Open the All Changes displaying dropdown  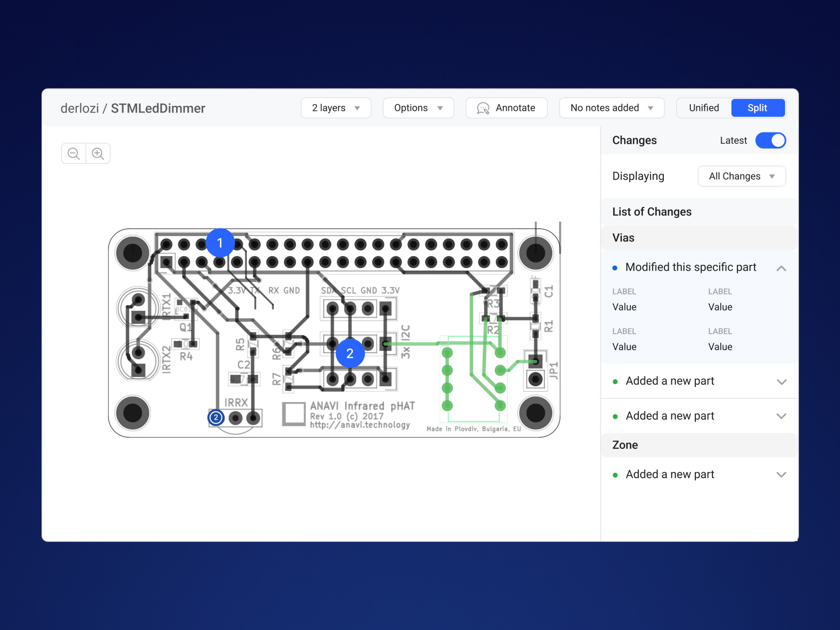click(x=741, y=176)
